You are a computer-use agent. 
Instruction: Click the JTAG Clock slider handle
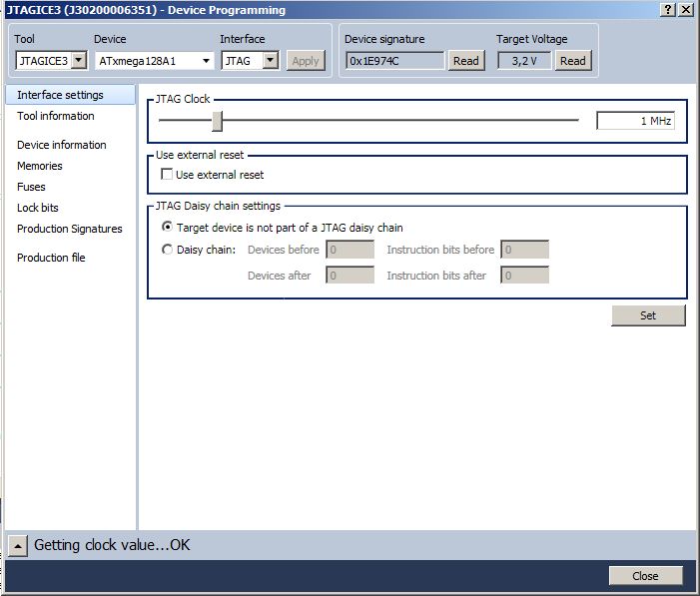coord(217,121)
